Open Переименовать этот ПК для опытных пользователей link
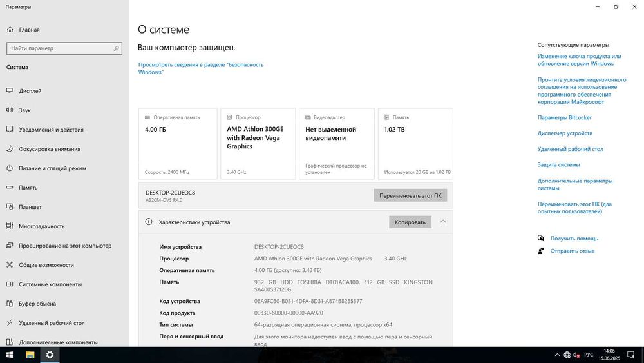The height and width of the screenshot is (363, 644). (x=574, y=208)
